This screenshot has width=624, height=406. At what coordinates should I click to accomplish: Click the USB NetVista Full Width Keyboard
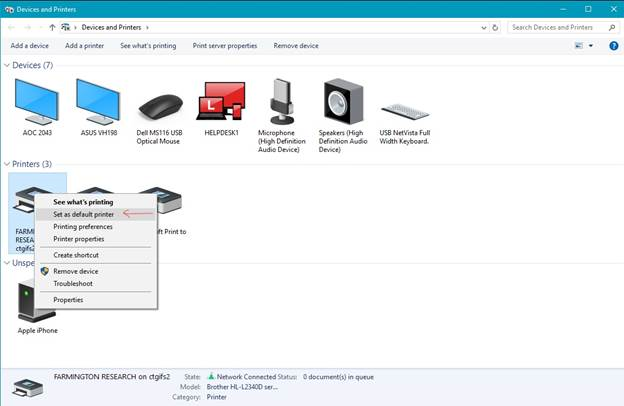tap(405, 111)
